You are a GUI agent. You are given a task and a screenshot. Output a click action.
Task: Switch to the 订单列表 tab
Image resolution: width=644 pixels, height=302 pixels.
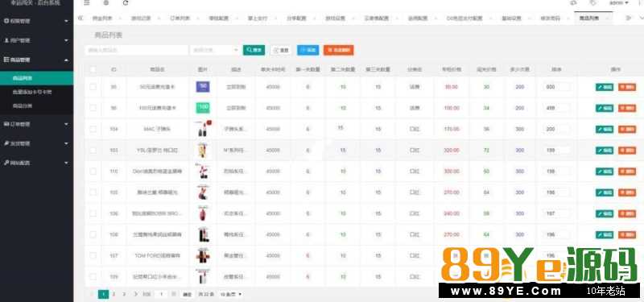click(180, 19)
